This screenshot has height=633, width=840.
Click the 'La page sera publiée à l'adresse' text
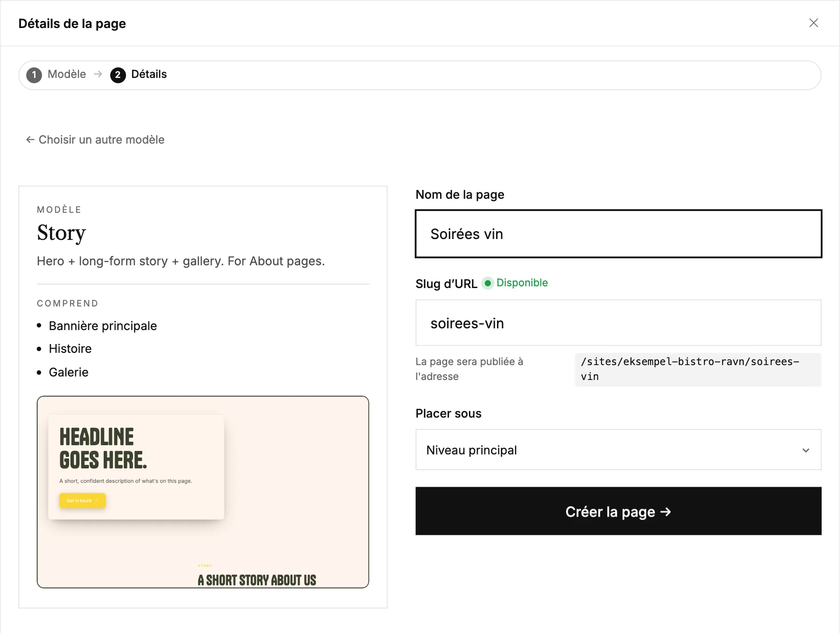pos(469,369)
